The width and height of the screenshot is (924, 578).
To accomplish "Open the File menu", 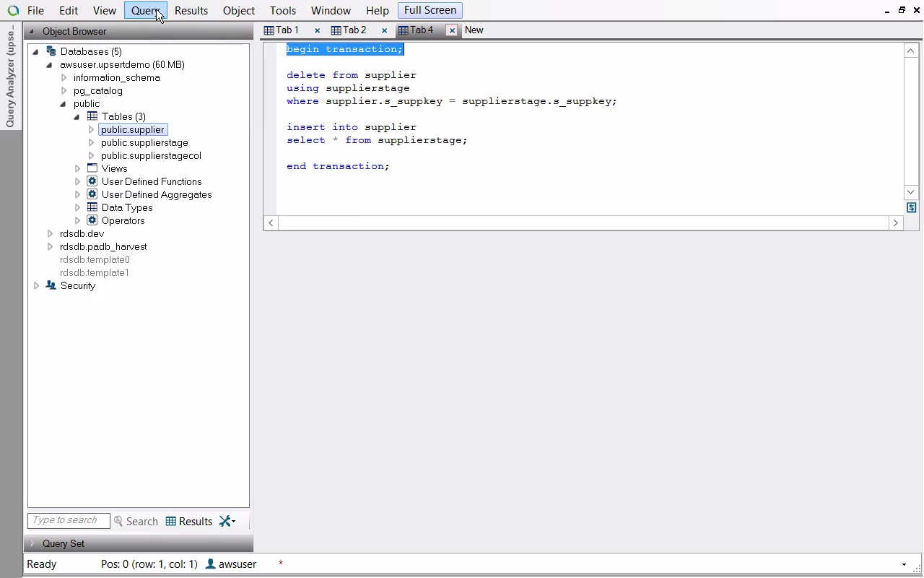I will (x=35, y=11).
